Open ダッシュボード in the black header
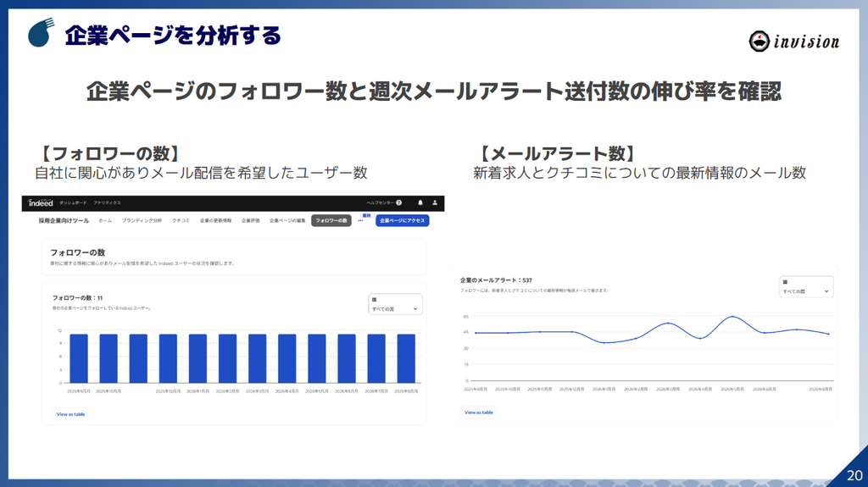868x487 pixels. 73,203
